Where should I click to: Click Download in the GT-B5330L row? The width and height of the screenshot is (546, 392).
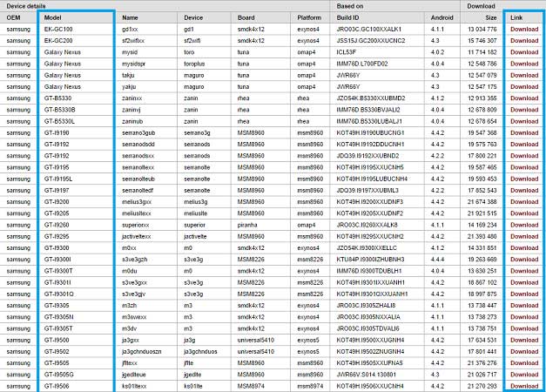[524, 121]
